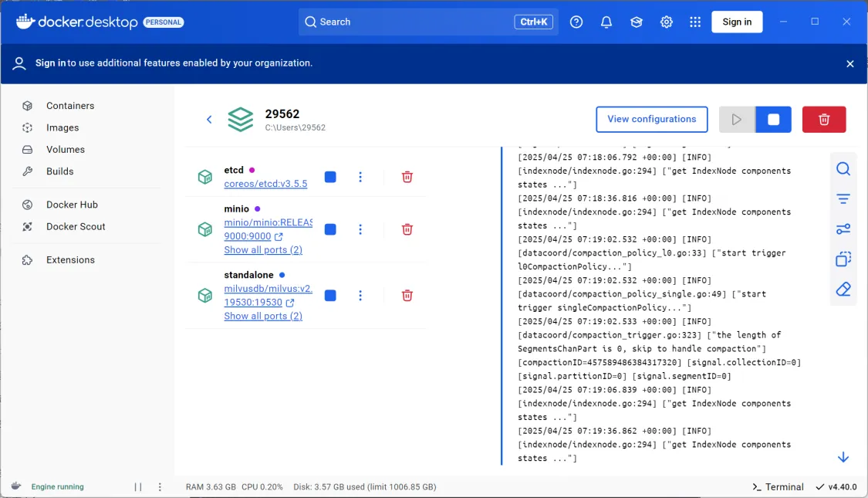868x498 pixels.
Task: Delete the standalone container
Action: (407, 295)
